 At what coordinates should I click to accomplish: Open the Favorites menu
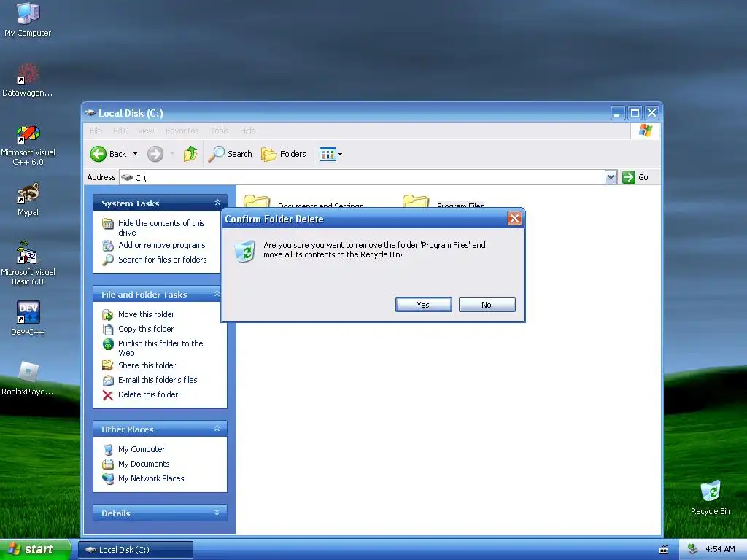point(182,131)
